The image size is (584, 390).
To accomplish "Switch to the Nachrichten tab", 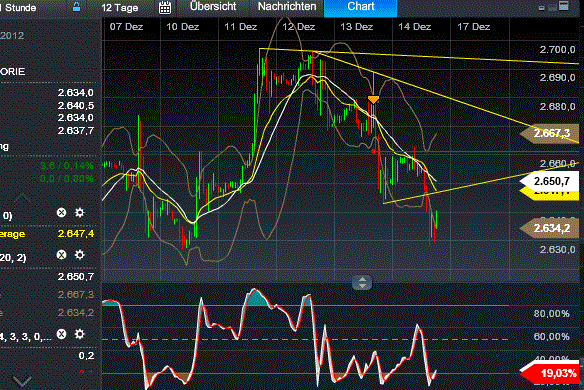I will point(287,7).
